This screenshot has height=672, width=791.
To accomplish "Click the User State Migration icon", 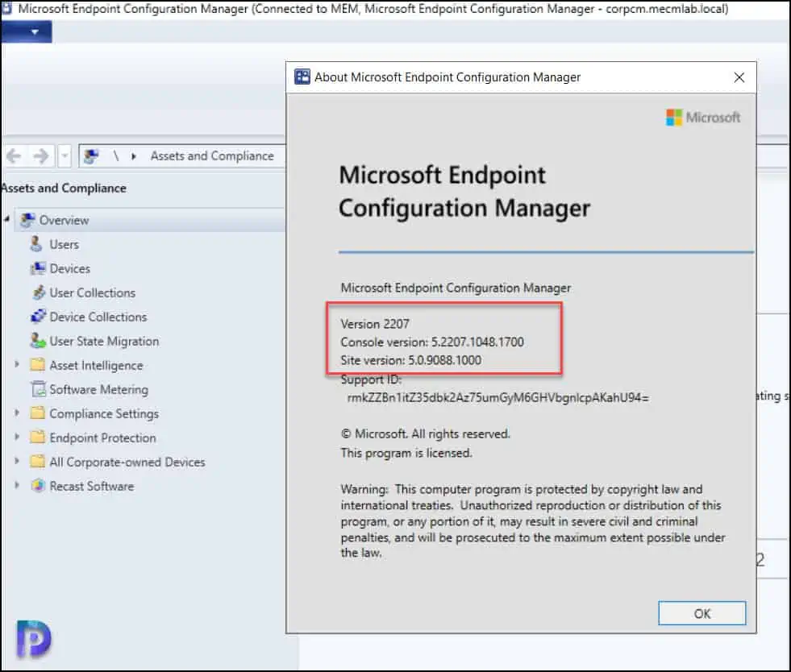I will point(38,341).
